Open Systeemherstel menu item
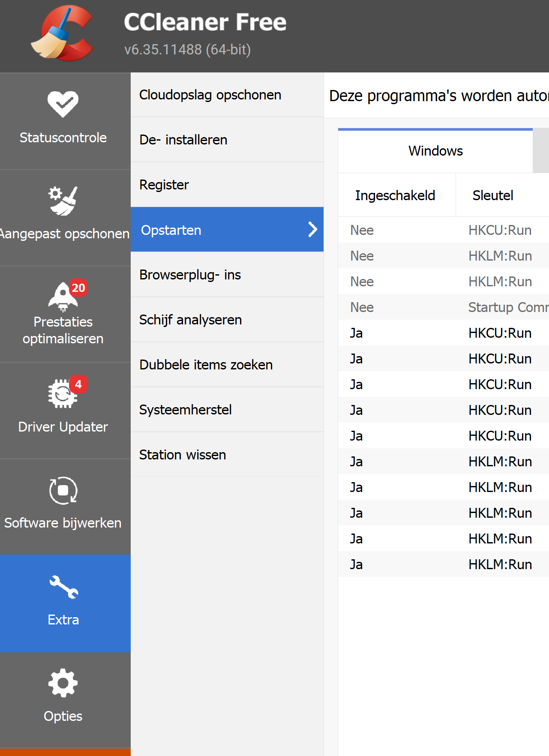Viewport: 549px width, 756px height. point(227,410)
